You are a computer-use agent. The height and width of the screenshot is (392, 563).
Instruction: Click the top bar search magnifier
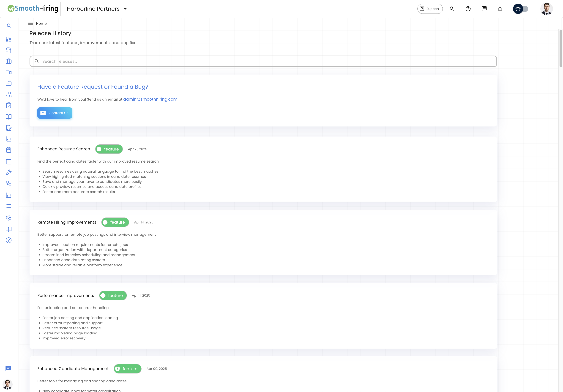click(x=452, y=9)
